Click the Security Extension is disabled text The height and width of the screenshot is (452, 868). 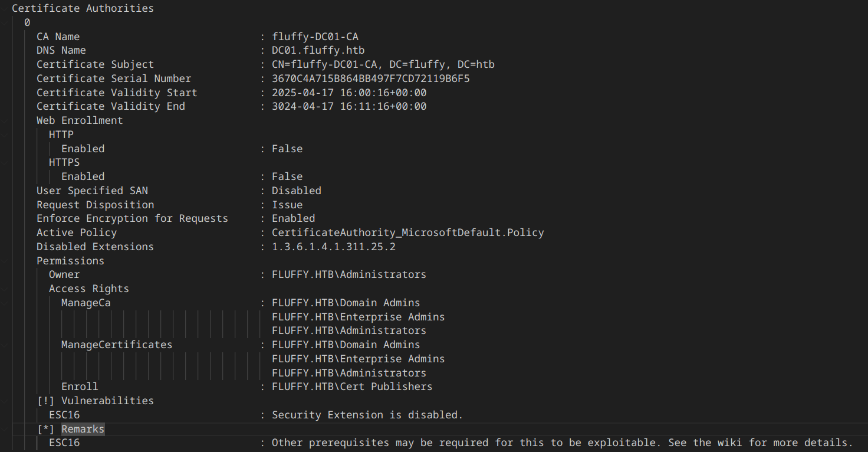coord(367,415)
